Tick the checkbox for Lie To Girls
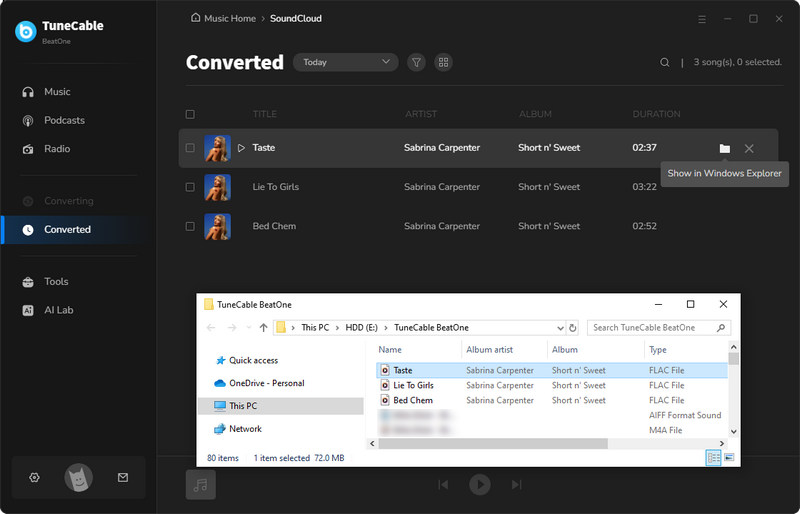 190,187
